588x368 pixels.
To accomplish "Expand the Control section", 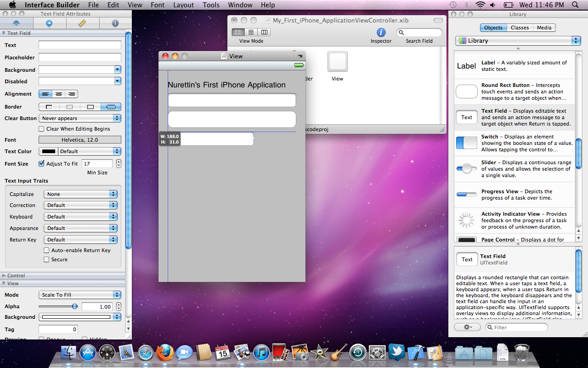I will point(4,276).
